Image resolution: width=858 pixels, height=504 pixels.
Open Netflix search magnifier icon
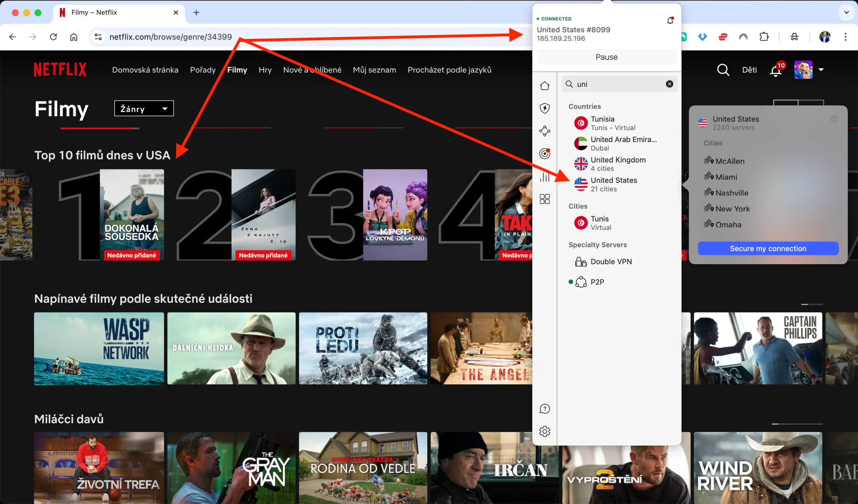723,70
